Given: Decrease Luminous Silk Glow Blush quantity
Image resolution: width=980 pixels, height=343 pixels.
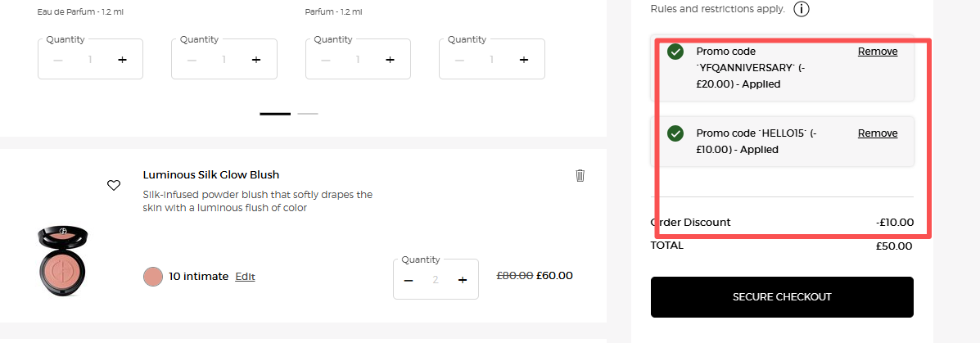Looking at the screenshot, I should click(409, 280).
